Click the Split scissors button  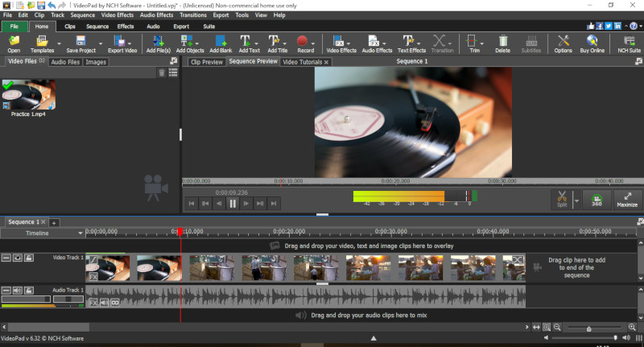pos(562,199)
